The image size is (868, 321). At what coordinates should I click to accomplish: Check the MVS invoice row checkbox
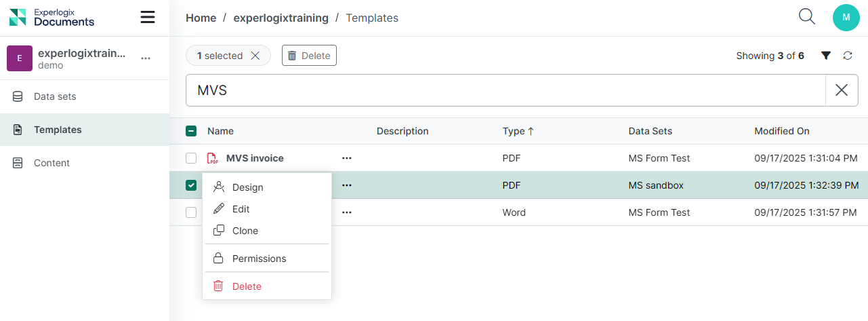pyautogui.click(x=191, y=158)
